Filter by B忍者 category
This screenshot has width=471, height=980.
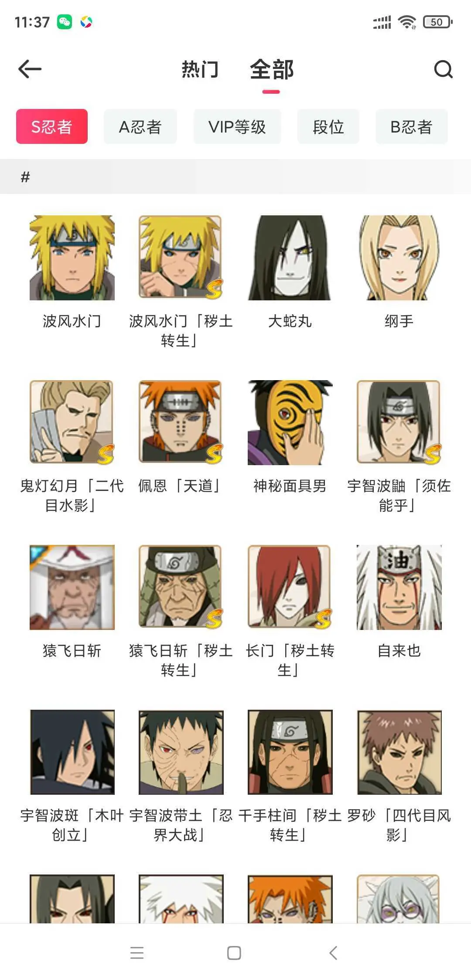pos(412,126)
